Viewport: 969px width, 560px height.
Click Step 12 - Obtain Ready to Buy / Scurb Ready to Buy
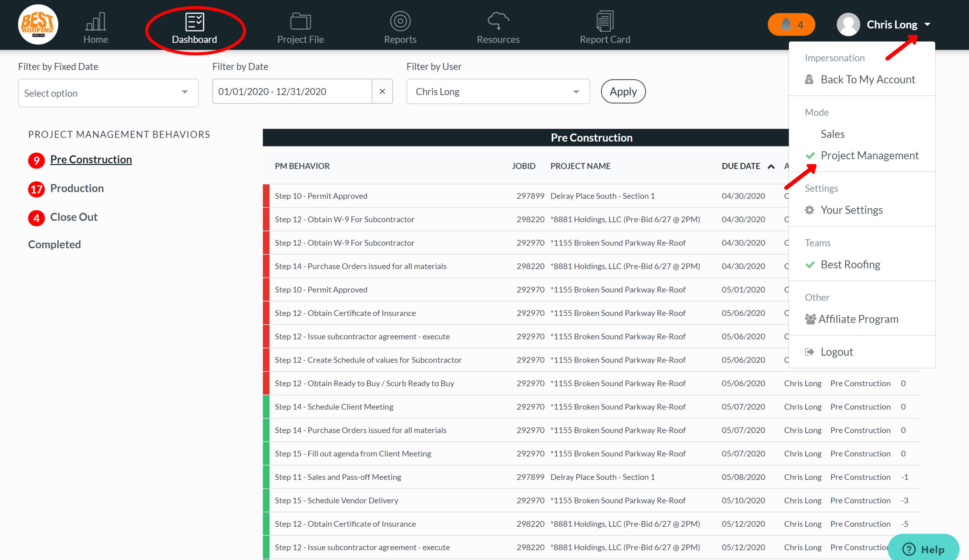coord(364,383)
